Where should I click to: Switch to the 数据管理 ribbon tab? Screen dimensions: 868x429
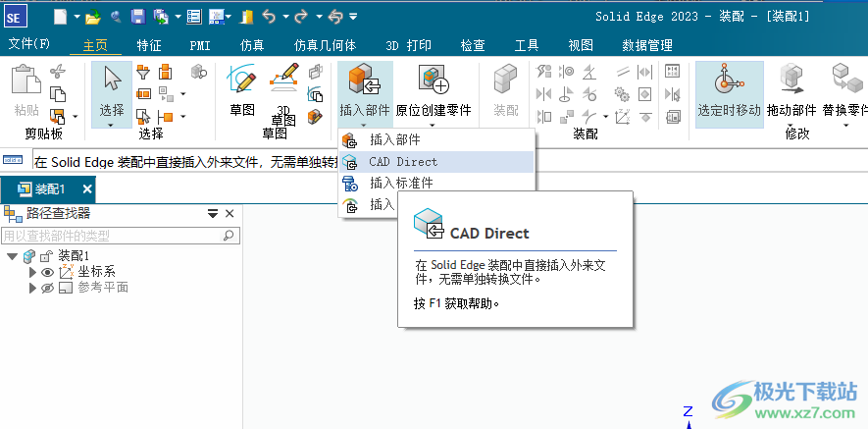tap(647, 45)
